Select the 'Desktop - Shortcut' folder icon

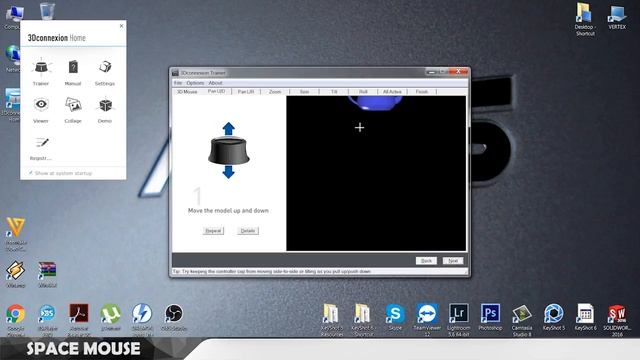pyautogui.click(x=585, y=19)
